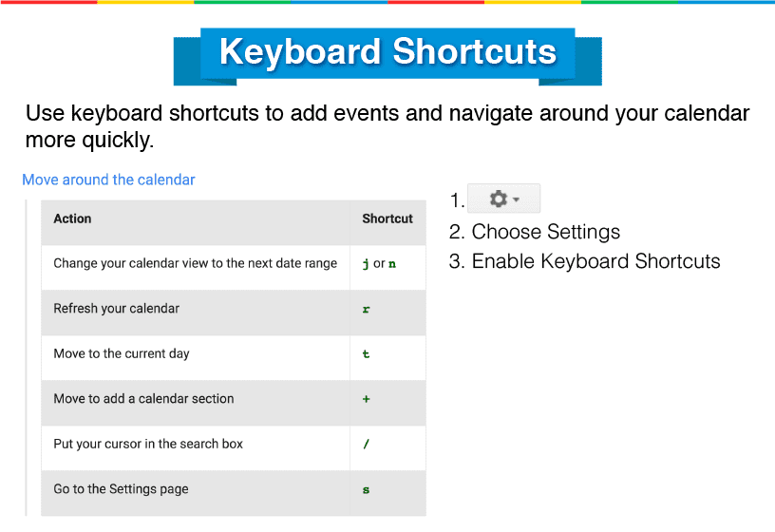Click the settings gear icon button
775x532 pixels.
[498, 199]
